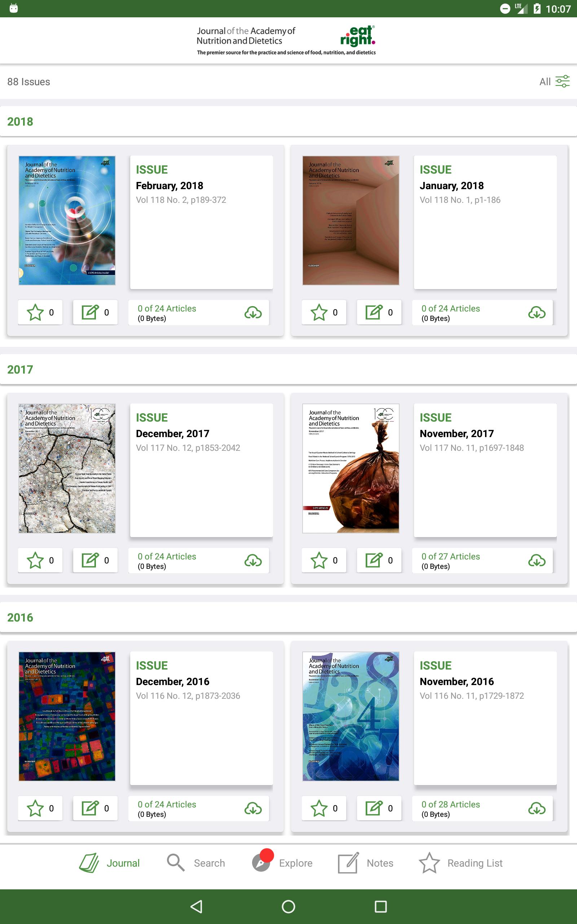Open notes icon for December 2017 issue
Viewport: 577px width, 924px height.
click(96, 560)
